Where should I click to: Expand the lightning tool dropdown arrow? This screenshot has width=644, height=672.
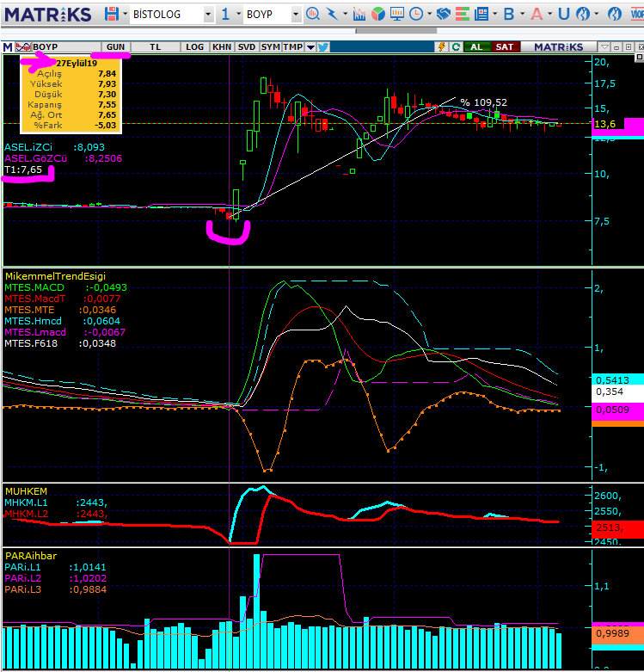[345, 14]
